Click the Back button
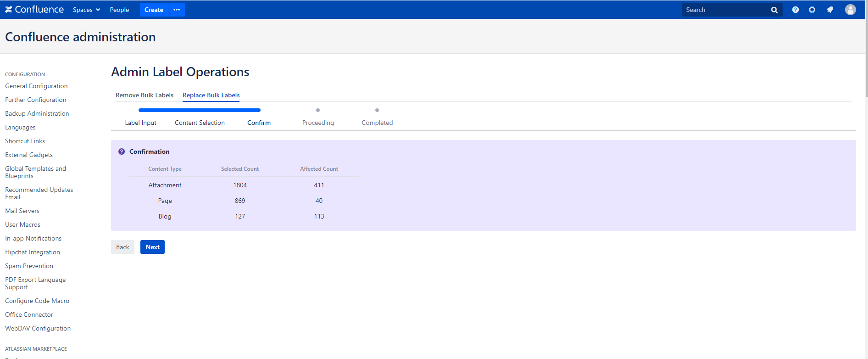This screenshot has height=359, width=868. click(122, 247)
